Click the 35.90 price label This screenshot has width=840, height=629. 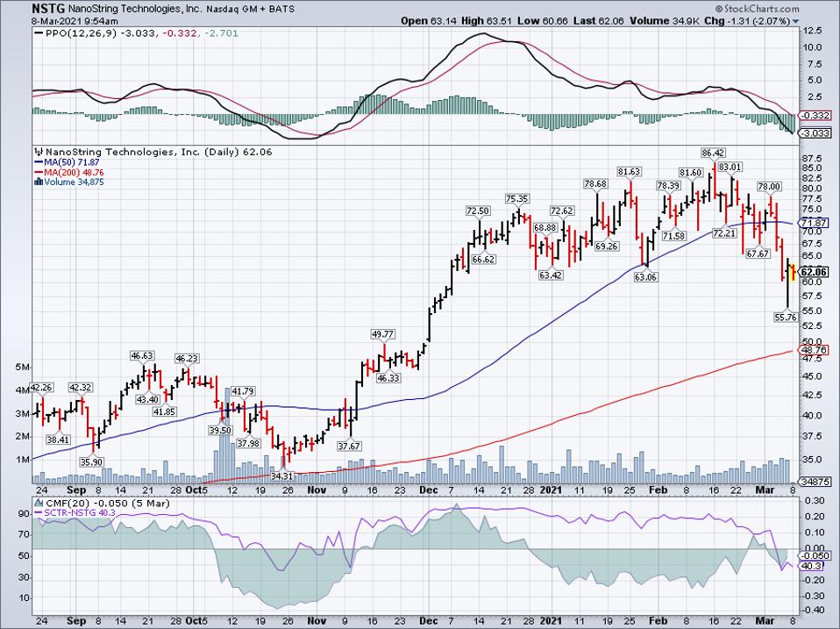tap(91, 461)
